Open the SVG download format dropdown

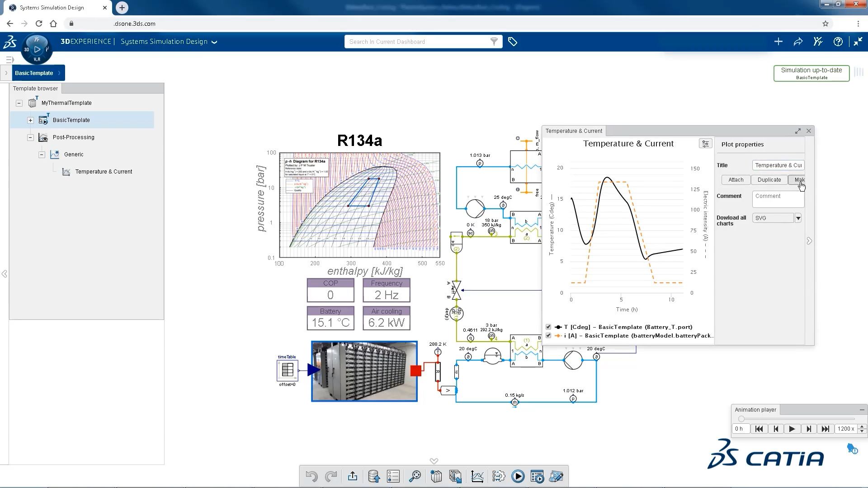pos(797,218)
